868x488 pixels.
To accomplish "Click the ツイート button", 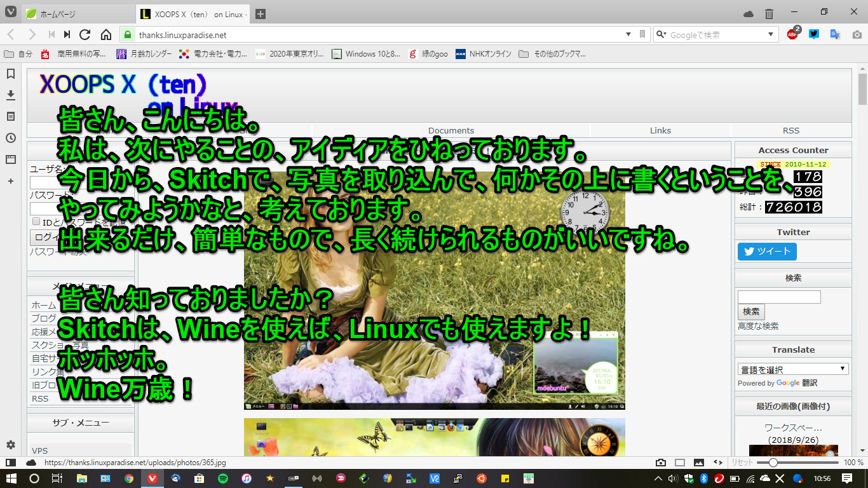I will click(x=767, y=251).
